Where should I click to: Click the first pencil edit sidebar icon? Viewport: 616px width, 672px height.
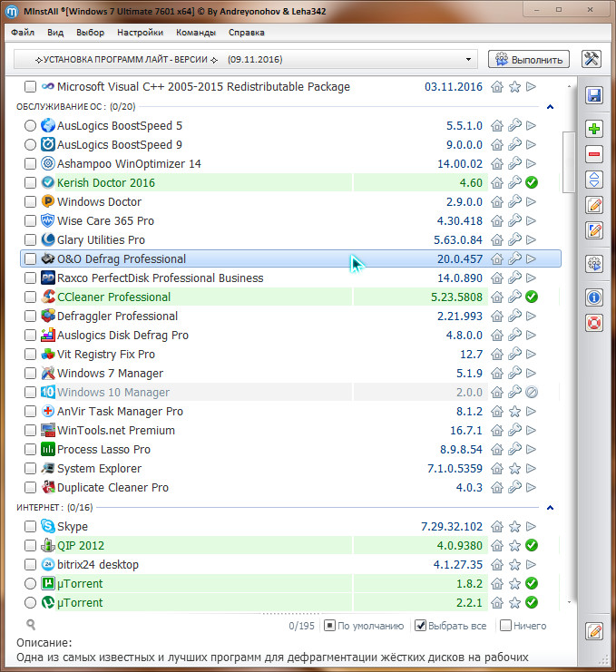[x=594, y=205]
